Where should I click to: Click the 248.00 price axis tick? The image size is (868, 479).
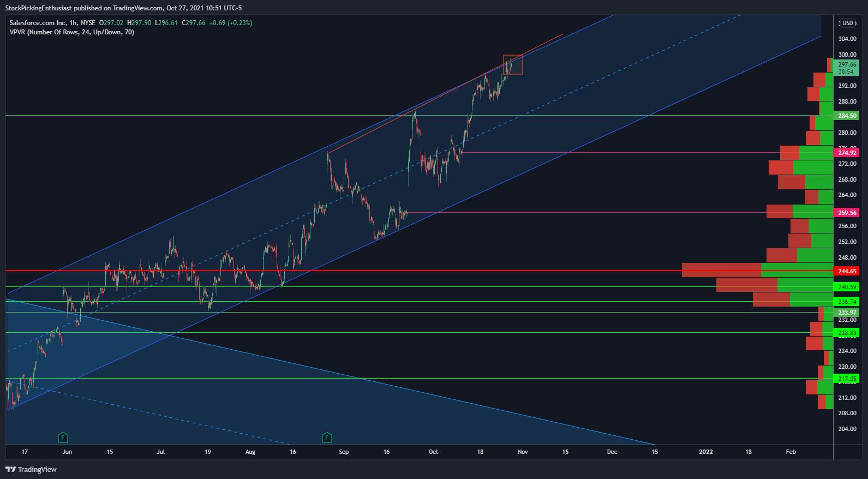pos(847,258)
